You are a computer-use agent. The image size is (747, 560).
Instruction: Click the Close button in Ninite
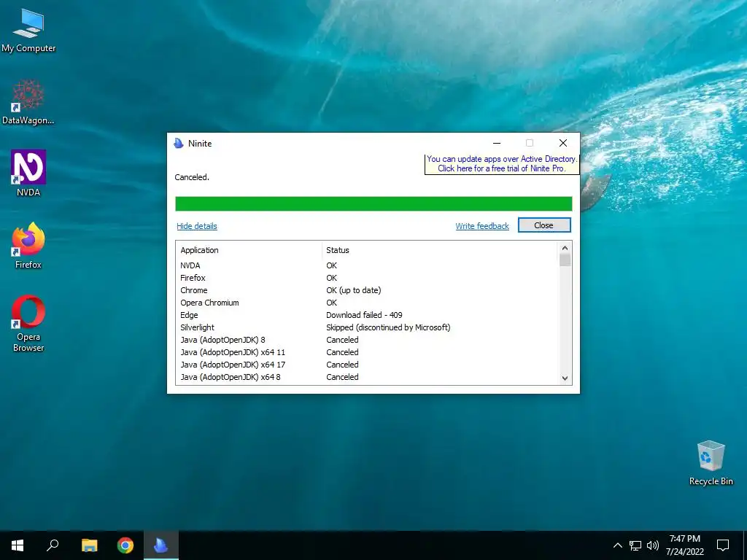point(544,225)
